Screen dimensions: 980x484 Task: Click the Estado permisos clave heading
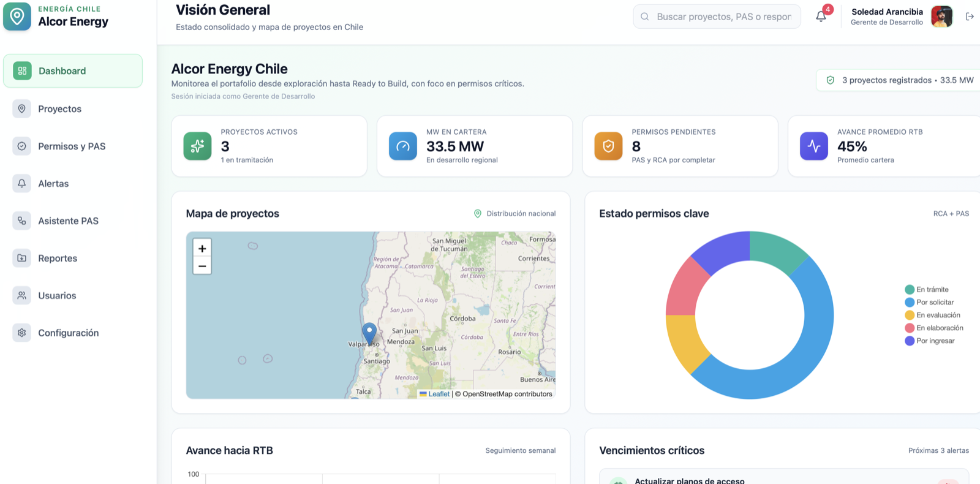654,214
